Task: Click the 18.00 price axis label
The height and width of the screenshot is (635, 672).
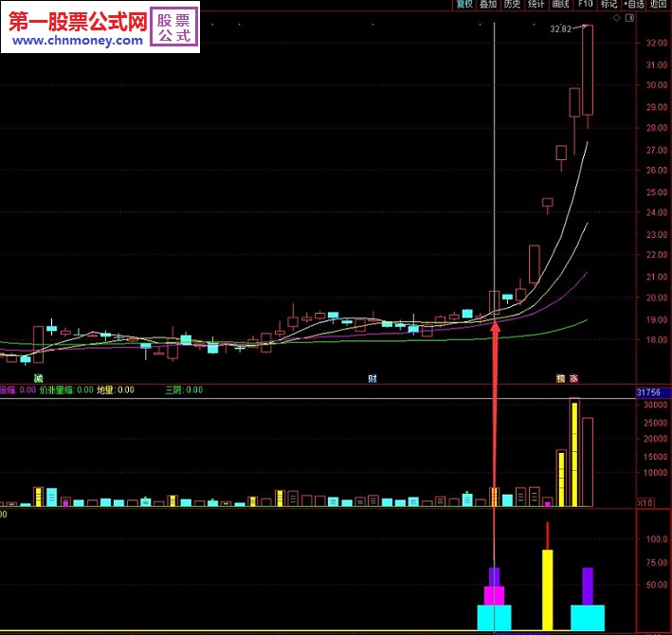Action: tap(657, 340)
